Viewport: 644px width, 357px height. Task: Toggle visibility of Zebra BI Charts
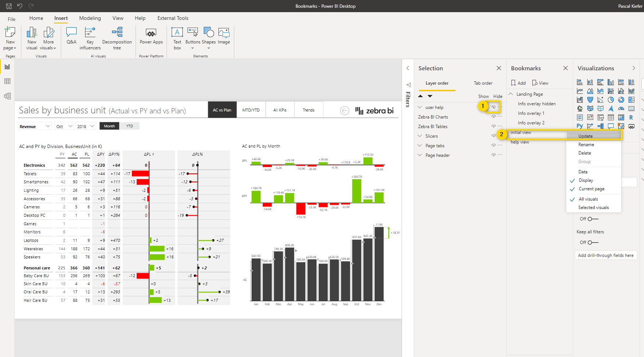[494, 117]
